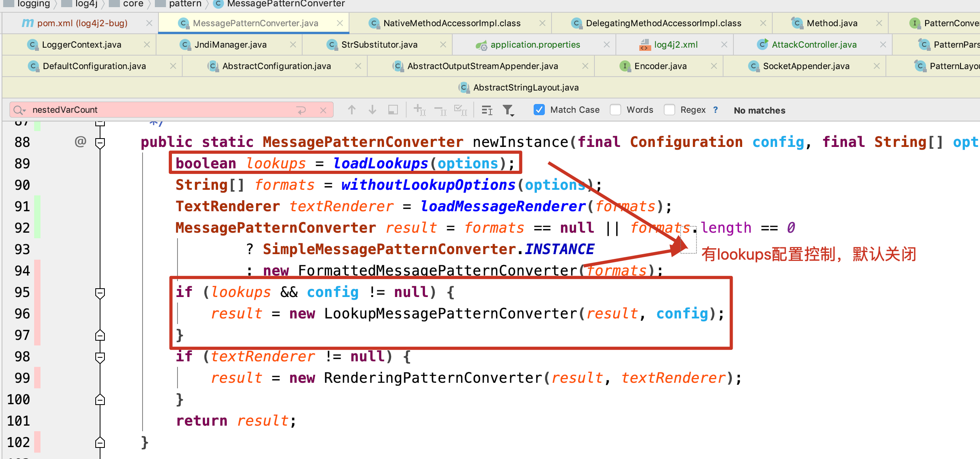This screenshot has width=980, height=459.
Task: Click add selection for next occurrence icon
Action: 419,110
